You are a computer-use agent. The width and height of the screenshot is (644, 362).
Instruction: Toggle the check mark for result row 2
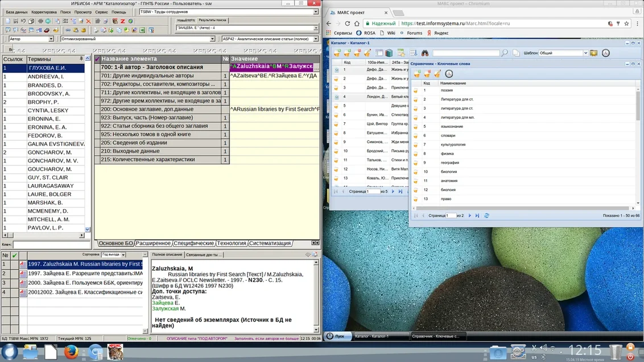pyautogui.click(x=14, y=273)
